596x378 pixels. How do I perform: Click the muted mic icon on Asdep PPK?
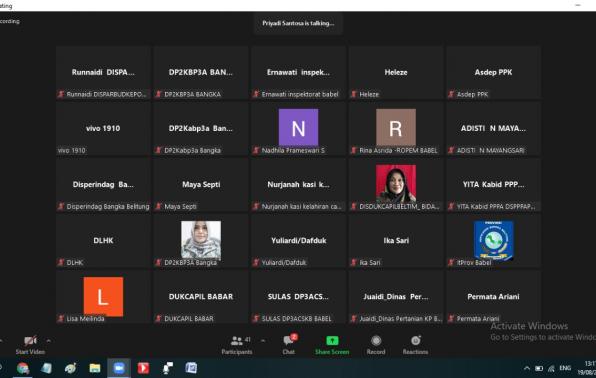tap(451, 94)
